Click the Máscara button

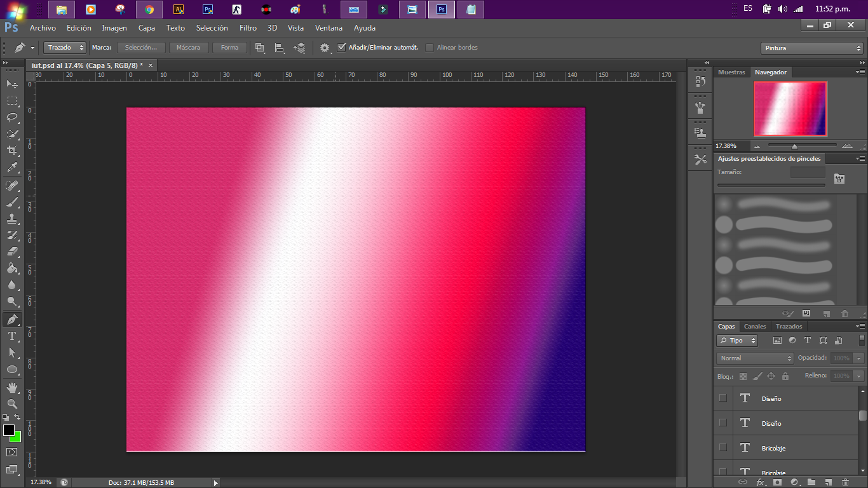189,48
